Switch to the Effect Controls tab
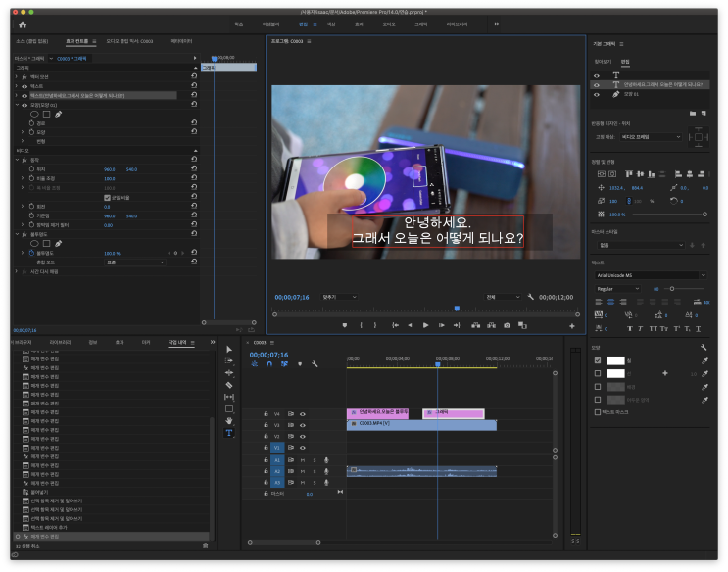 coord(77,41)
